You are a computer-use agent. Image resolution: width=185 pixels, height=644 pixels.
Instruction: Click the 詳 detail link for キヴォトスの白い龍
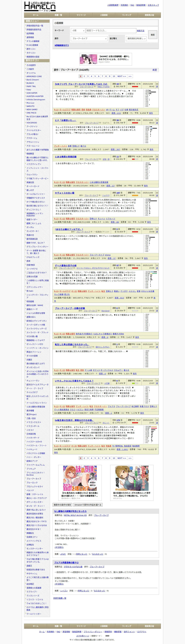click(x=157, y=196)
